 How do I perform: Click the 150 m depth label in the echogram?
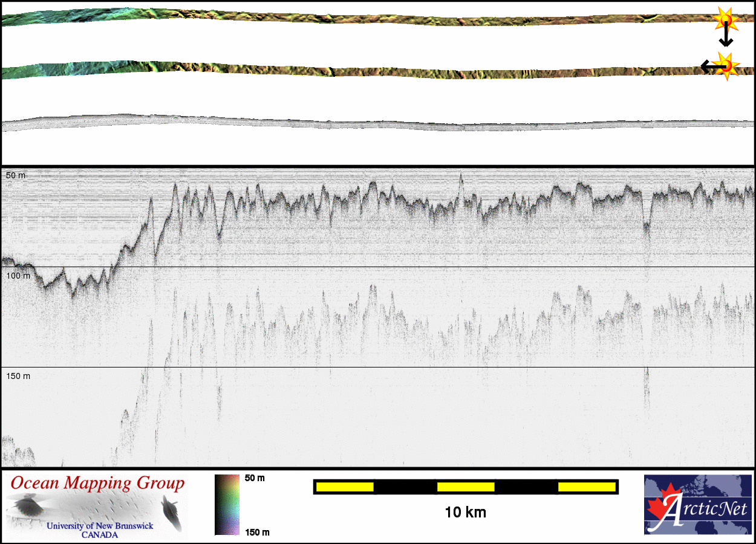tap(18, 376)
